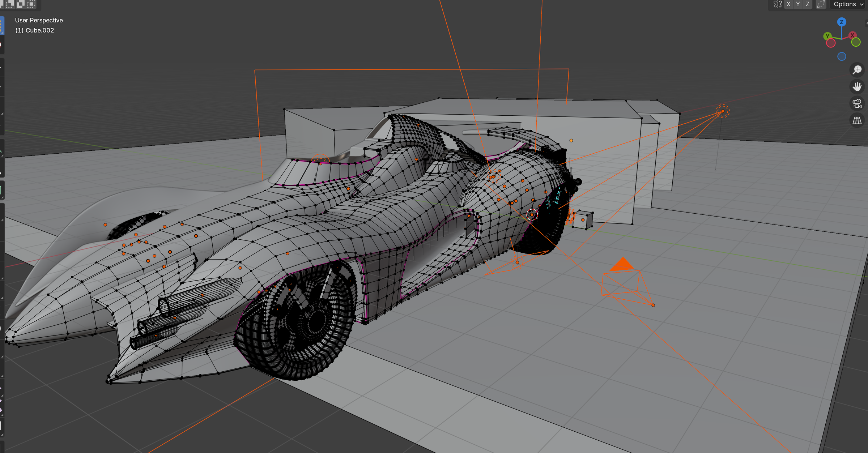The image size is (868, 453).
Task: Switch perspective/orthographic with the grid icon
Action: (857, 120)
